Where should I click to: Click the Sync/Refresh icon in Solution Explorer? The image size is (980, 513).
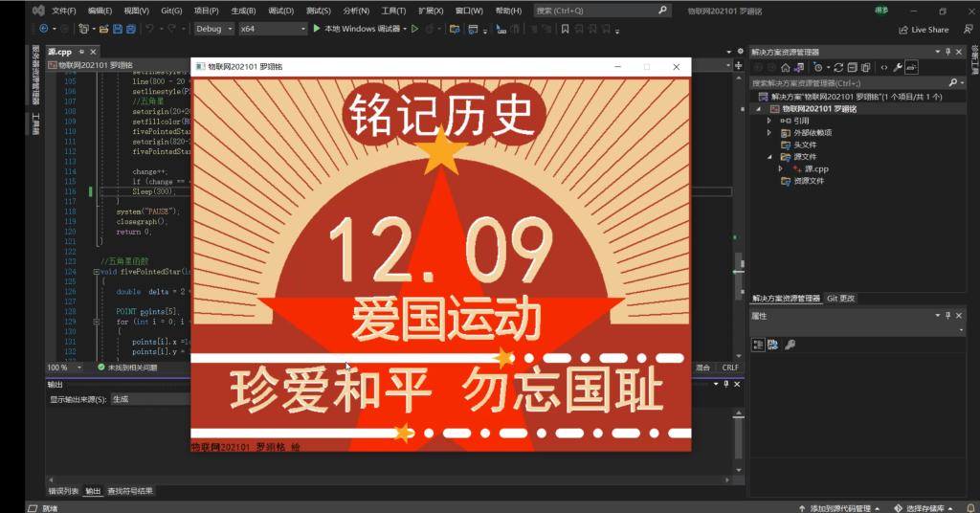pyautogui.click(x=837, y=68)
